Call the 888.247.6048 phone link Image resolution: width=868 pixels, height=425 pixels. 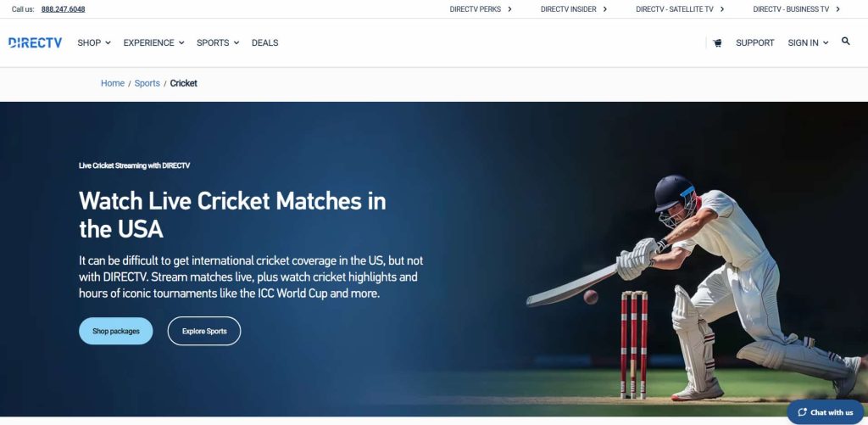(63, 9)
